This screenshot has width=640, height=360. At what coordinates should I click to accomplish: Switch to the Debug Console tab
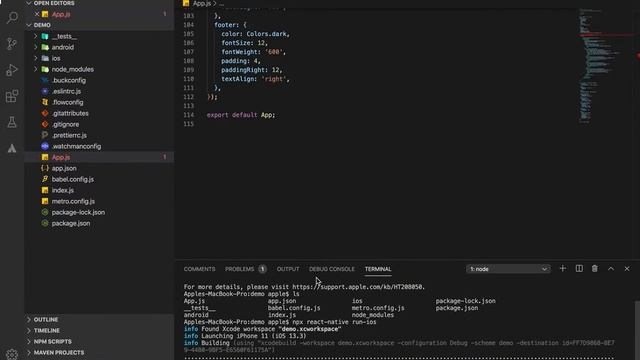click(331, 269)
